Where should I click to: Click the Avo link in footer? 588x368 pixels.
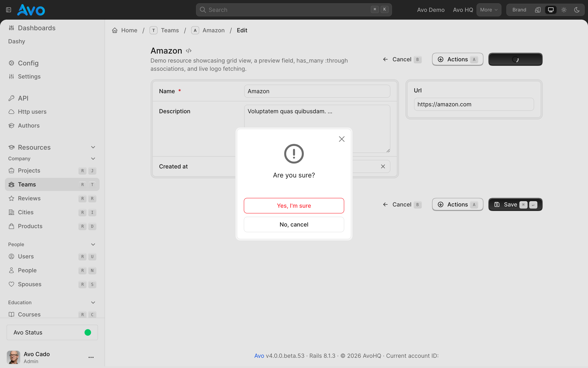click(x=259, y=356)
